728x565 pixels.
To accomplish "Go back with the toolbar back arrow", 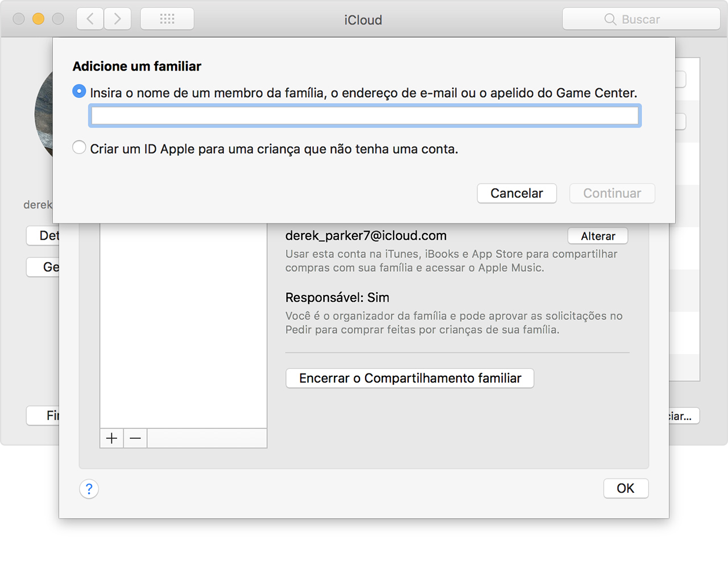I will (x=90, y=19).
